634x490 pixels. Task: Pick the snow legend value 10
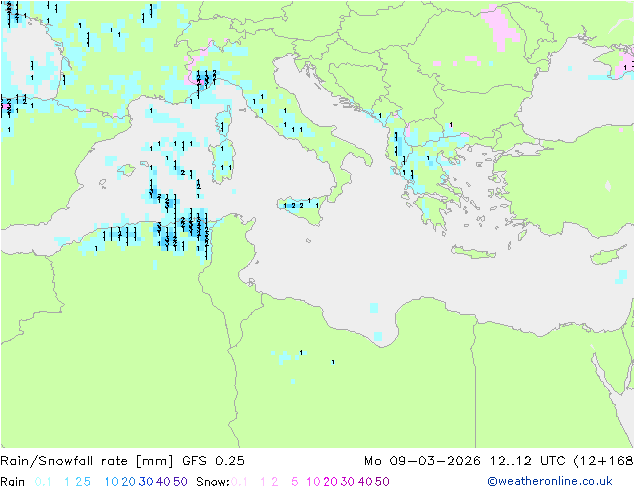click(x=313, y=482)
